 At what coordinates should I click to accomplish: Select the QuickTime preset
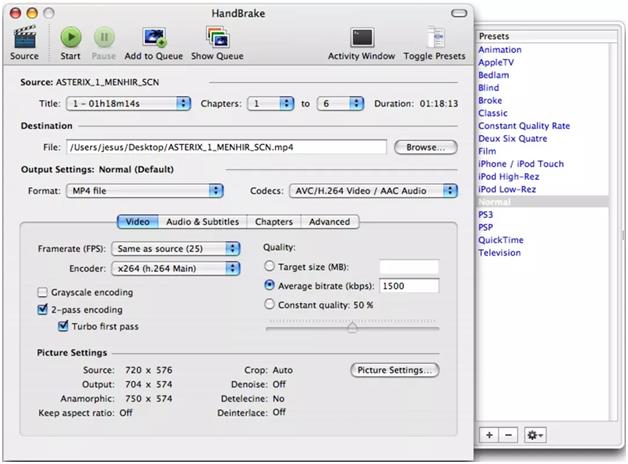point(501,240)
